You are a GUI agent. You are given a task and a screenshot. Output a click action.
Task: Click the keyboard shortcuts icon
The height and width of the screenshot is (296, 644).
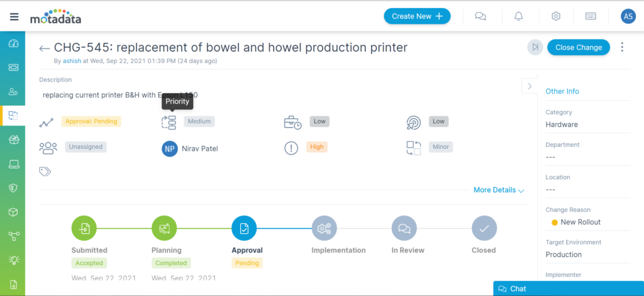[x=591, y=16]
